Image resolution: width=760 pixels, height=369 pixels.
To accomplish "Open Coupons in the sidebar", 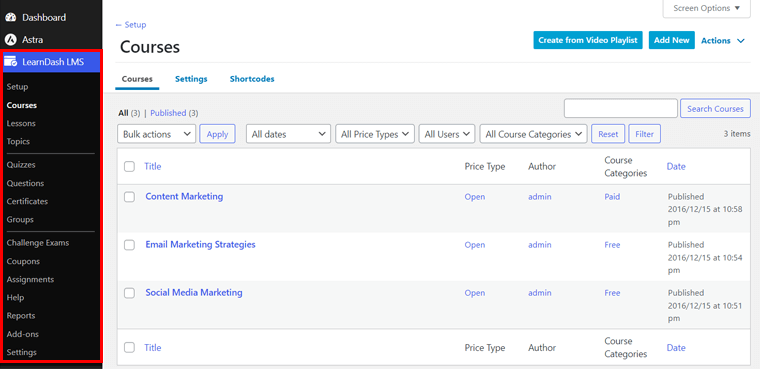I will pyautogui.click(x=23, y=261).
